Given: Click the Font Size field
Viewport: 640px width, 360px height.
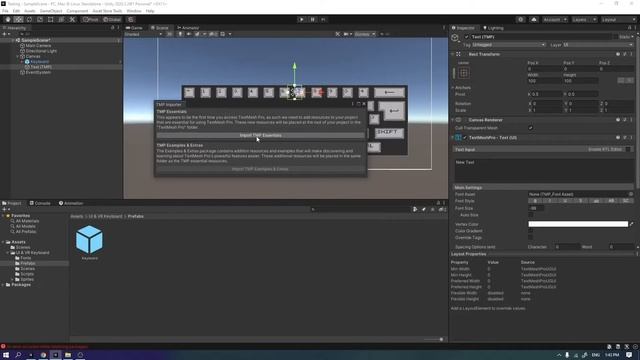Looking at the screenshot, I should (x=536, y=208).
